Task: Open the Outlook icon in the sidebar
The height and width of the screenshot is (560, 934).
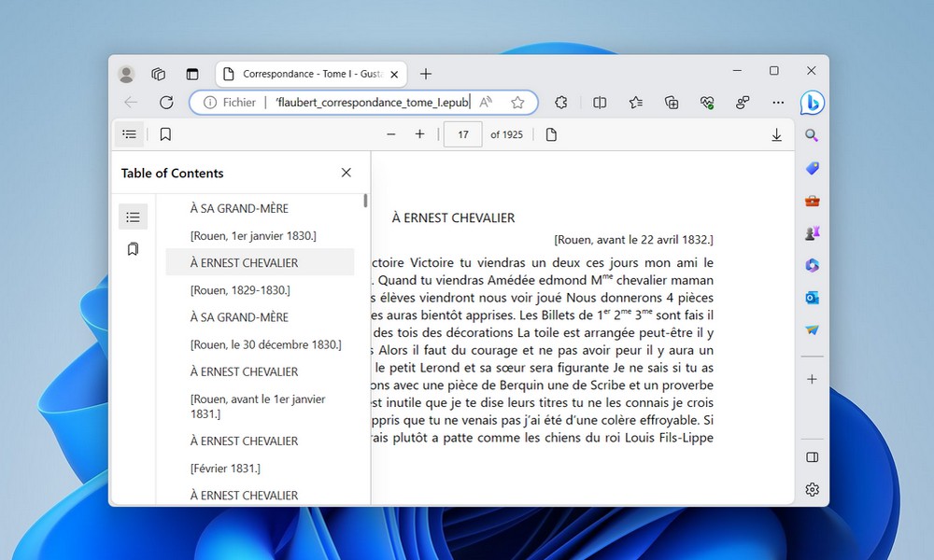Action: pyautogui.click(x=812, y=297)
